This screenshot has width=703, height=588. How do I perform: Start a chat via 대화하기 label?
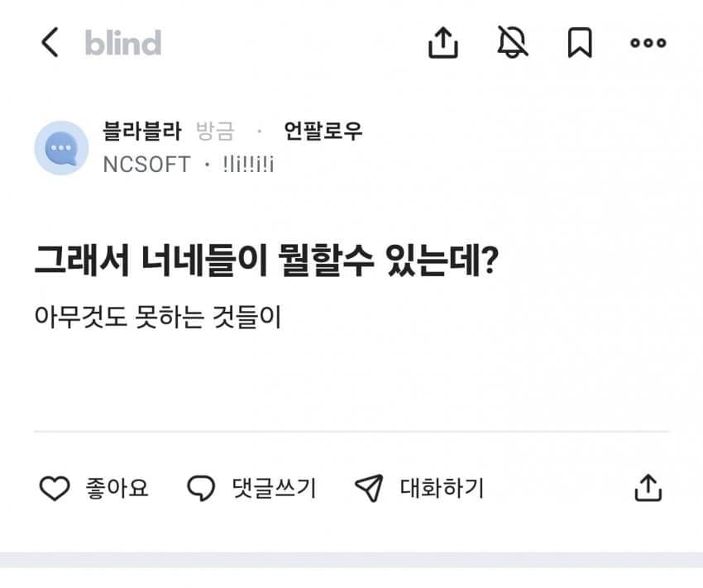[x=442, y=489]
